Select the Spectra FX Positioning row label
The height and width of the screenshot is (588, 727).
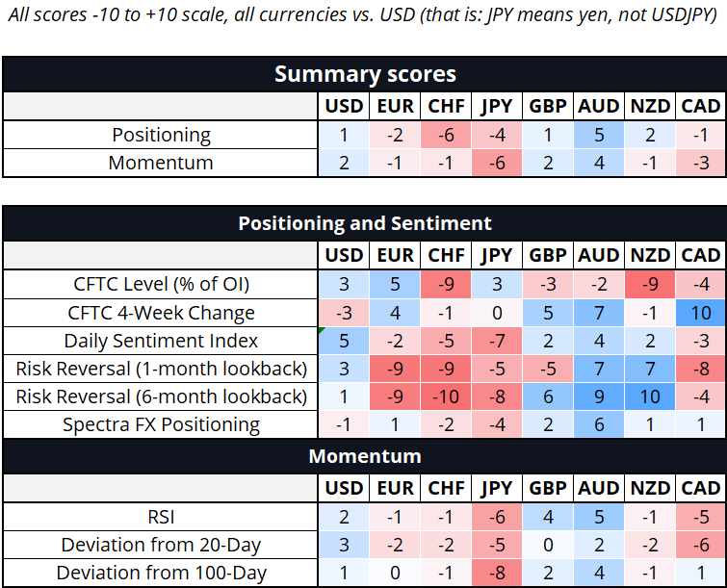(x=162, y=424)
